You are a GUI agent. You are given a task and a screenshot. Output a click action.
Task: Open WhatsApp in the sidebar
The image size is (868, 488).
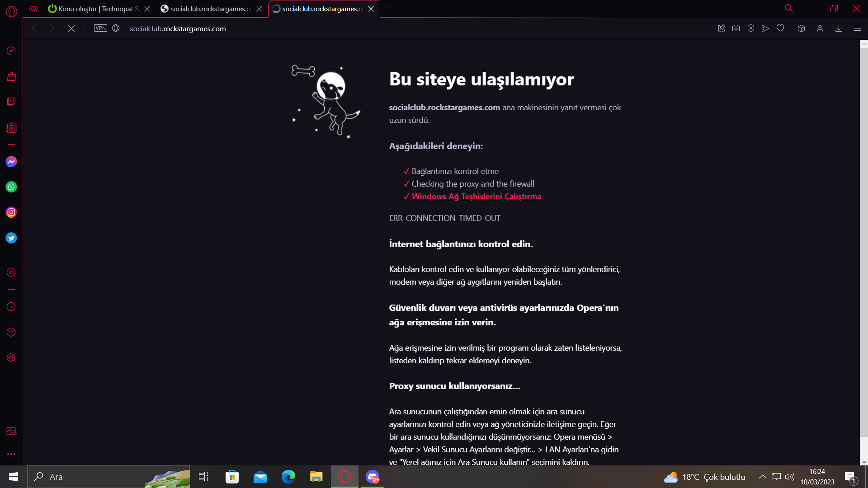11,187
